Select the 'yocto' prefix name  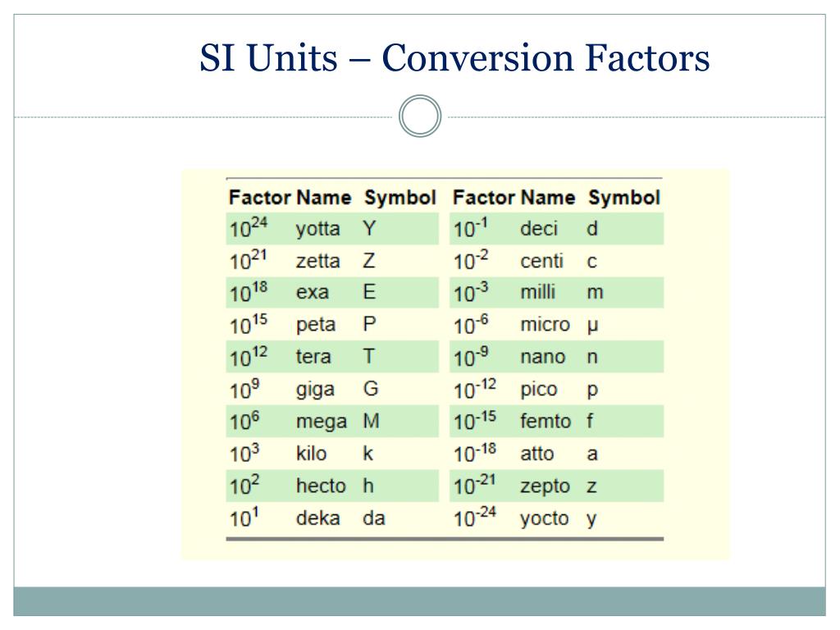[x=545, y=518]
